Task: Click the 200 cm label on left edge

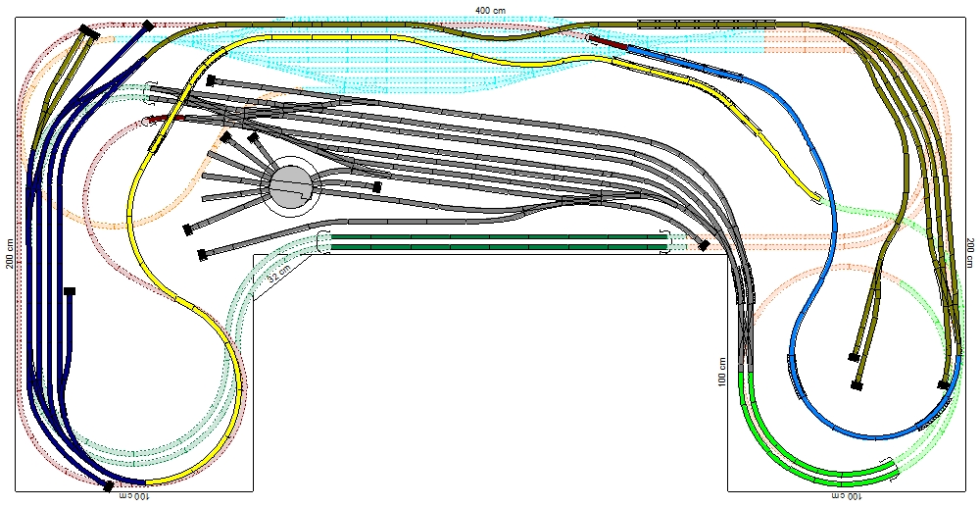Action: pyautogui.click(x=10, y=253)
